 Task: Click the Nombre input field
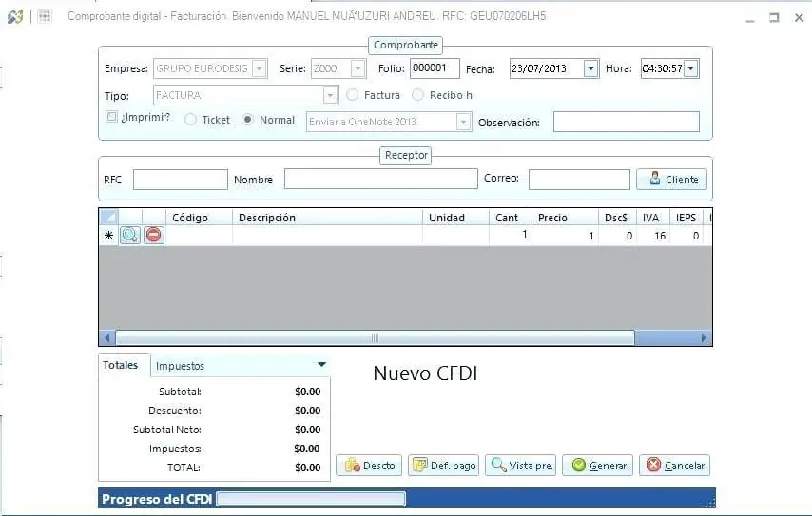(380, 179)
